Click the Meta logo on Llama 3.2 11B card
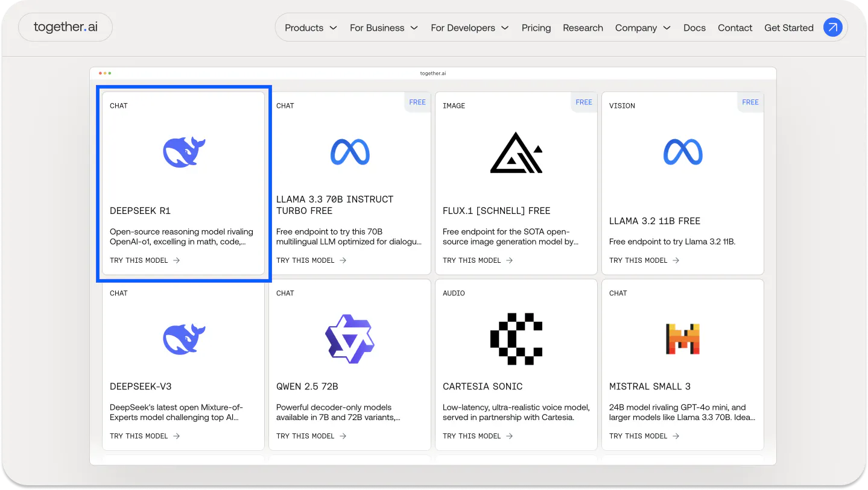This screenshot has height=490, width=868. pos(683,152)
